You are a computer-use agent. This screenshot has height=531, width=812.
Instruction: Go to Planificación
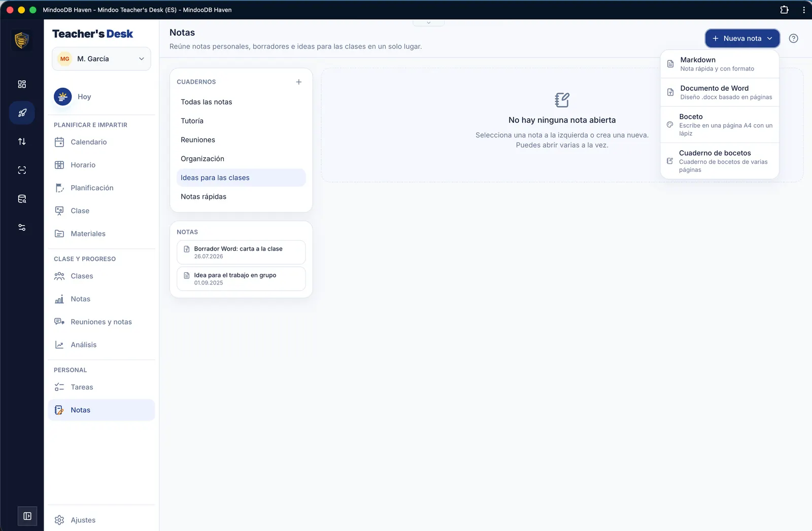(101, 188)
